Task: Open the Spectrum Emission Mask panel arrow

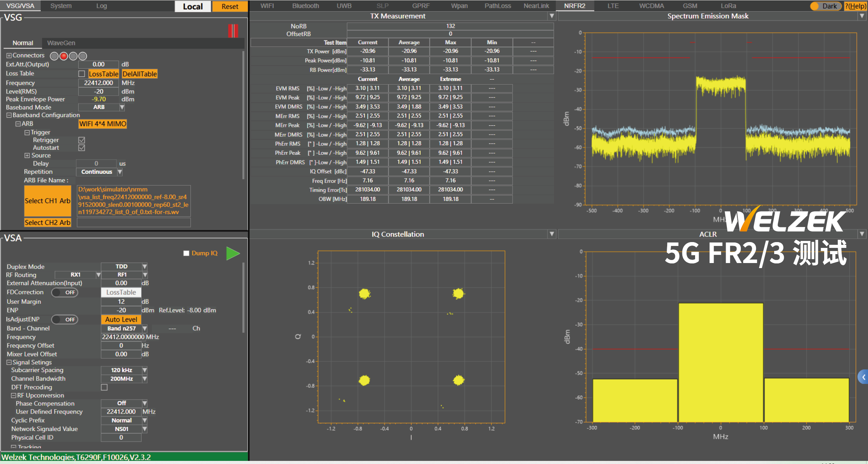Action: click(x=862, y=16)
